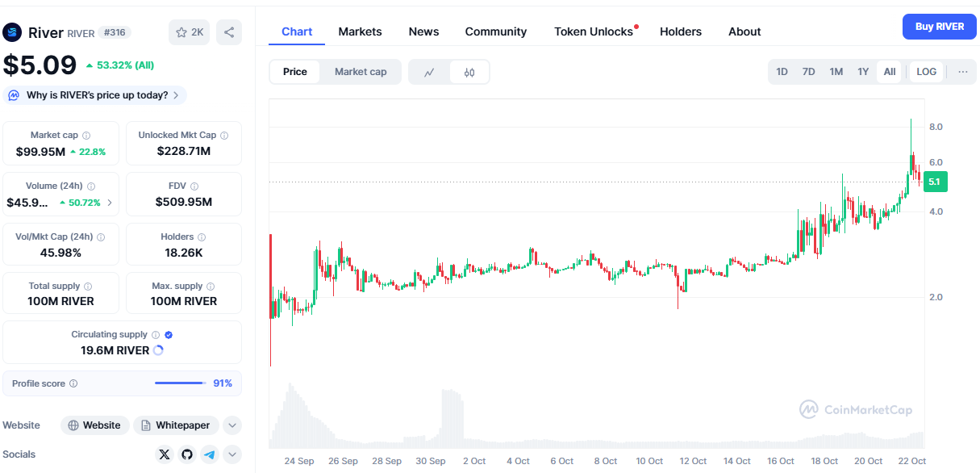
Task: Open chart more options ellipsis menu
Action: (962, 72)
